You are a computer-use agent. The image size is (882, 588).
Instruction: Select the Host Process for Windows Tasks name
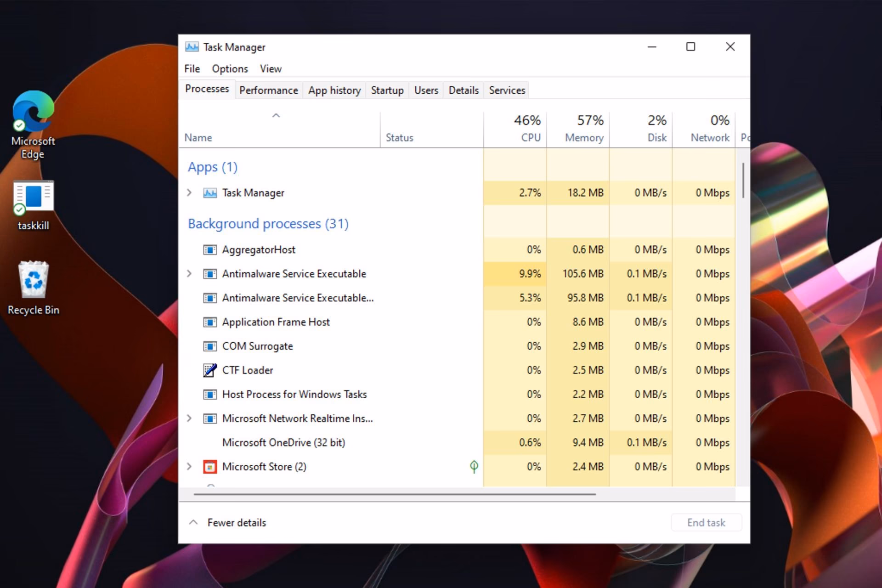(294, 395)
